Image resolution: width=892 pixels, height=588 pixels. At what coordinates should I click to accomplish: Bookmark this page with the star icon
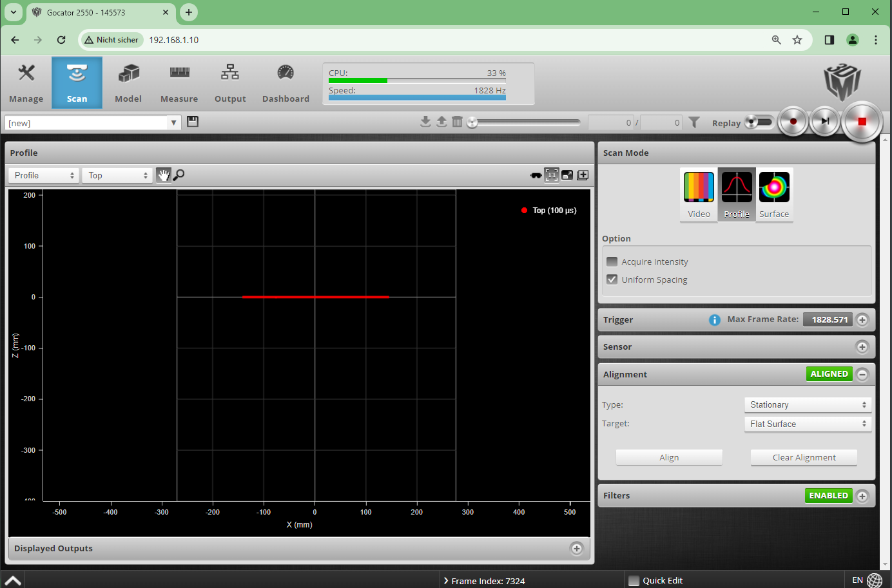pos(797,40)
